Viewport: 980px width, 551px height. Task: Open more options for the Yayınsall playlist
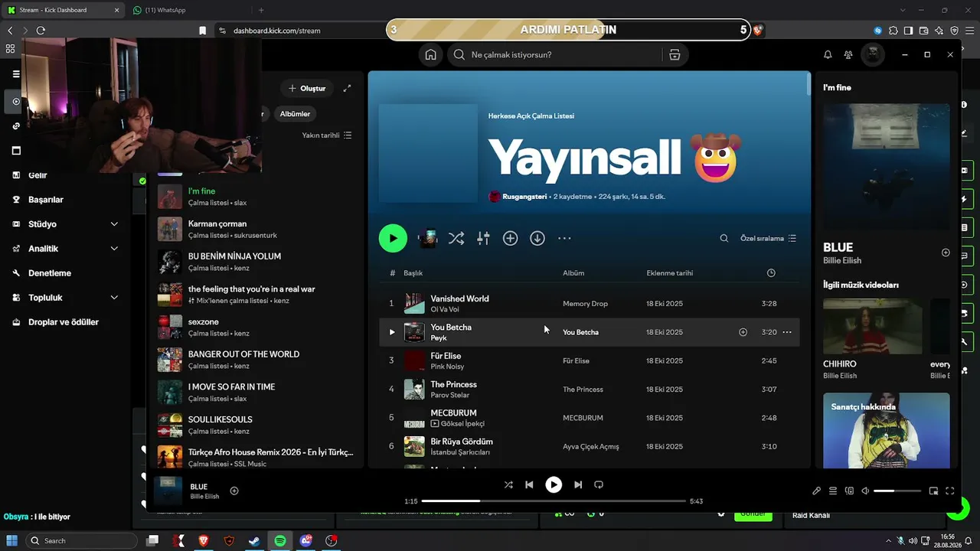tap(564, 238)
